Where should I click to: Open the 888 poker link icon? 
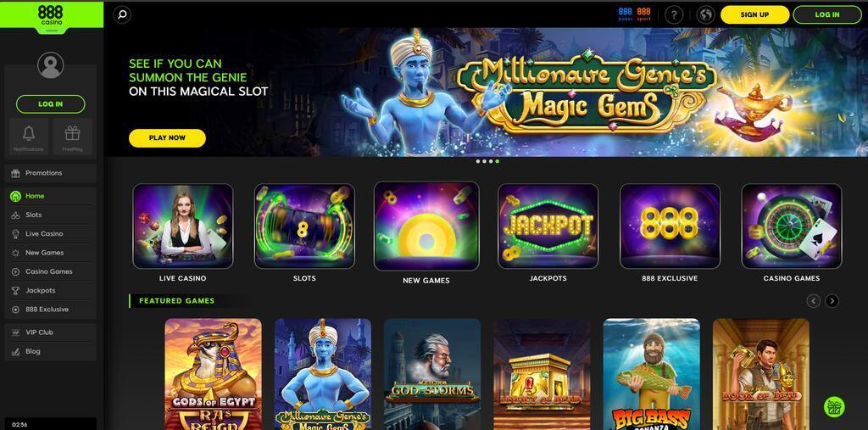point(625,14)
